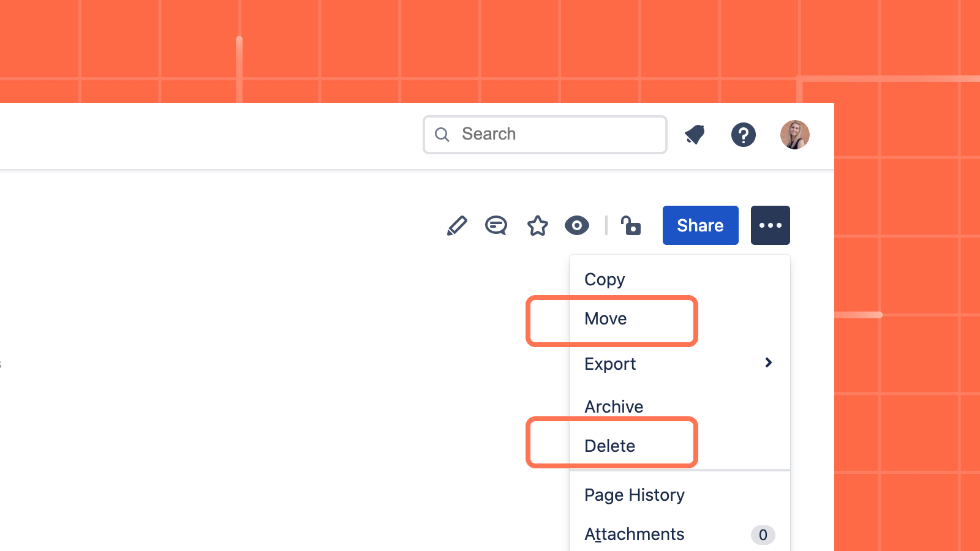
Task: Click the magnifying glass search icon
Action: point(442,135)
